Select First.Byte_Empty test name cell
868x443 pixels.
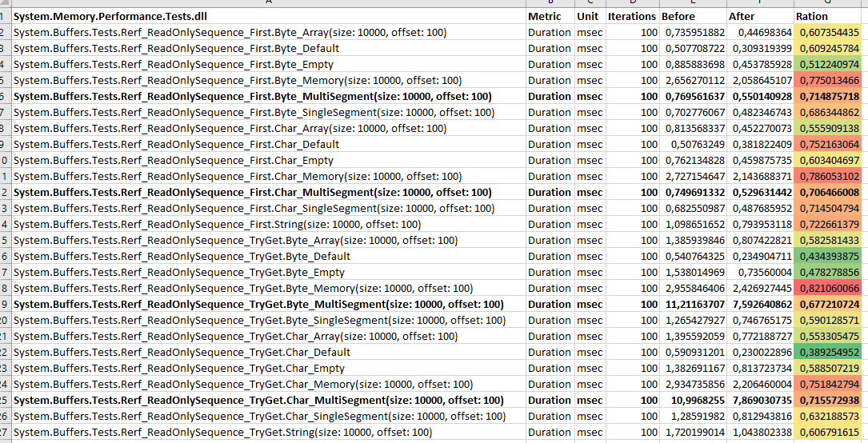pyautogui.click(x=269, y=64)
